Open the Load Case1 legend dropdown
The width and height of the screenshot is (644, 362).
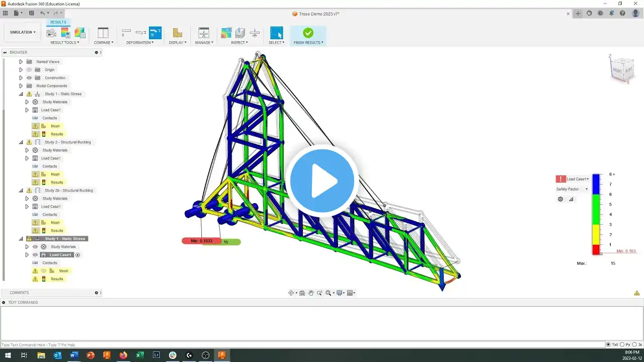coord(578,179)
